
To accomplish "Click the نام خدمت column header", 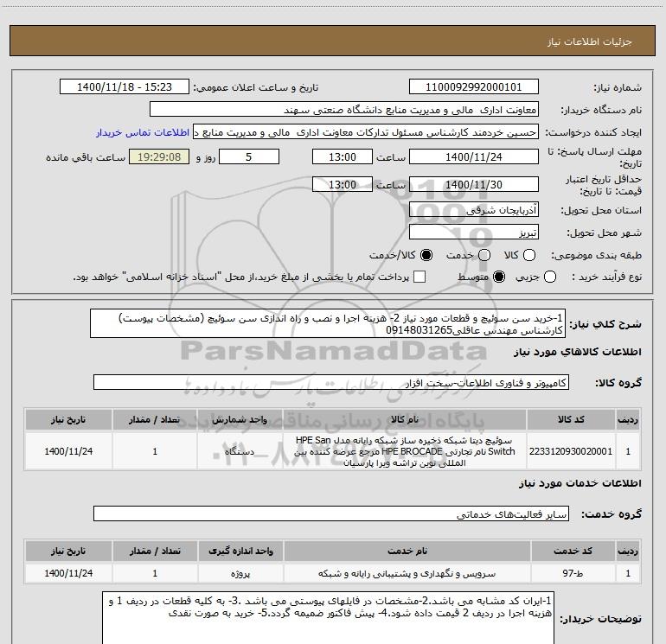I will [x=407, y=551].
